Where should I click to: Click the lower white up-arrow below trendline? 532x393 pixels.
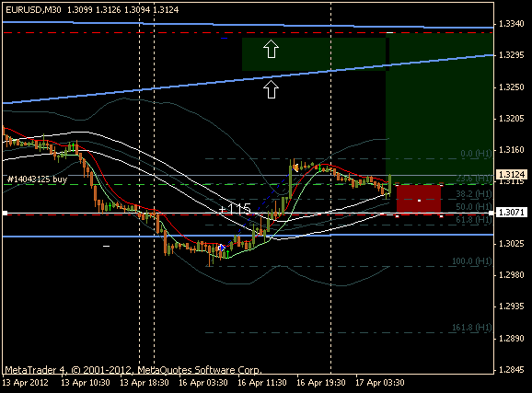coord(272,89)
